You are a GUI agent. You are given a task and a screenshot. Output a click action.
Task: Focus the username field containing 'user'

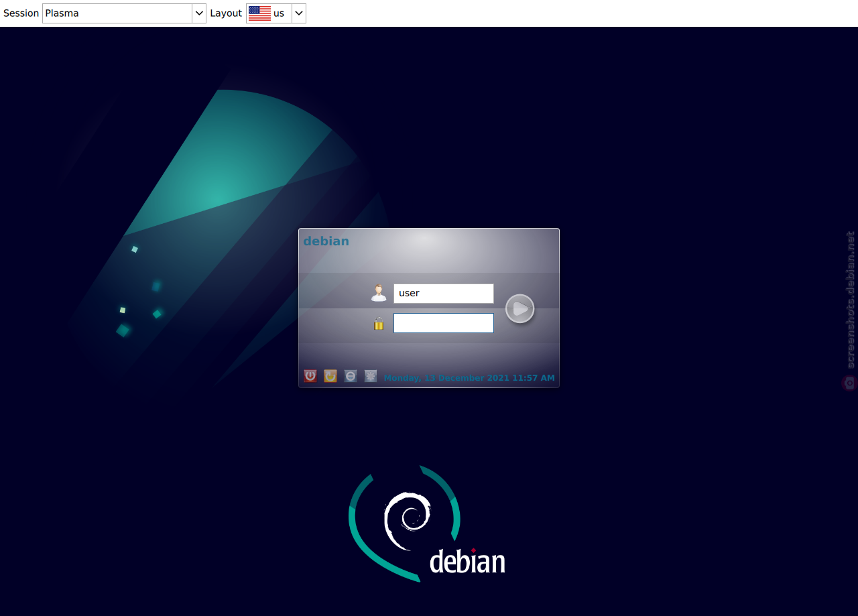[444, 294]
